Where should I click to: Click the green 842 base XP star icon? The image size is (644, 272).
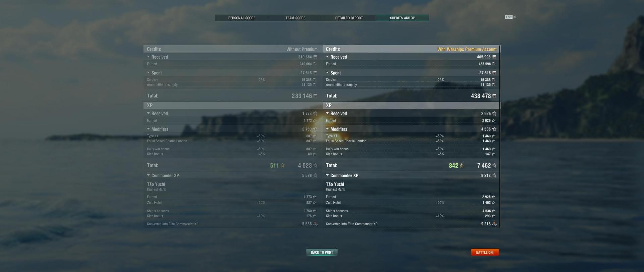coord(462,165)
